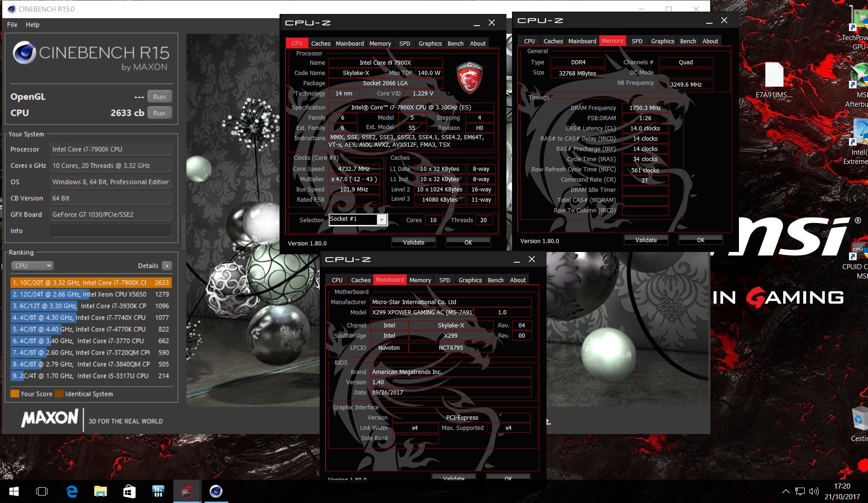
Task: Open network status tray icon
Action: click(800, 491)
